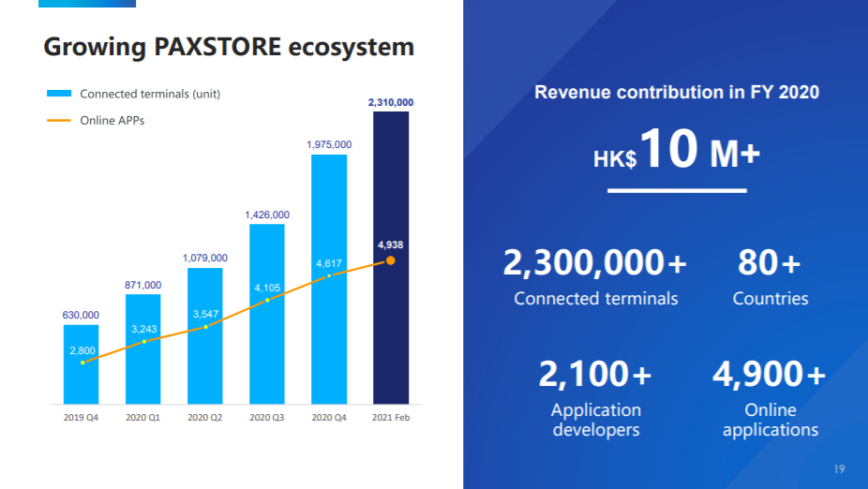This screenshot has width=868, height=489.
Task: Click the 'Online applications' caption
Action: (771, 420)
